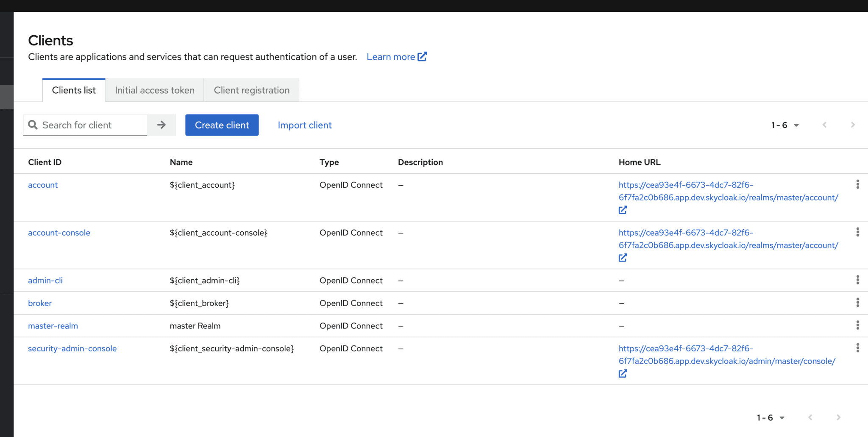Open actions menu for admin-cli row
The width and height of the screenshot is (868, 437).
(857, 280)
